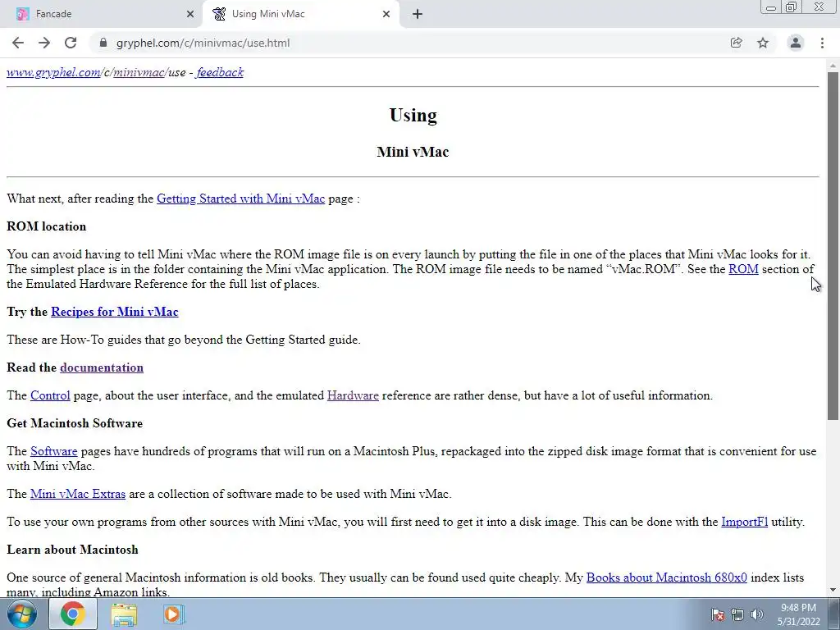Open the documentation link

pos(102,367)
